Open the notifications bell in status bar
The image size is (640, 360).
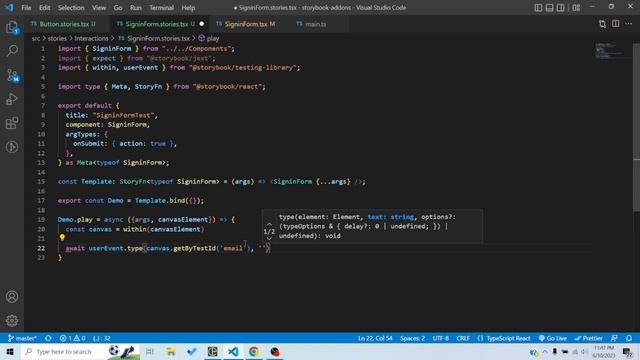629,338
